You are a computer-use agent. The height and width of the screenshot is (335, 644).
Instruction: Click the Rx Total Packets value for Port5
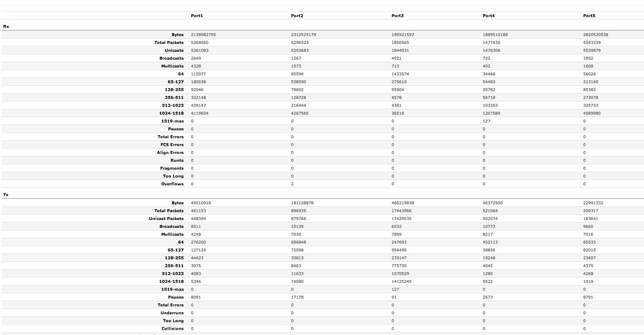coord(592,42)
